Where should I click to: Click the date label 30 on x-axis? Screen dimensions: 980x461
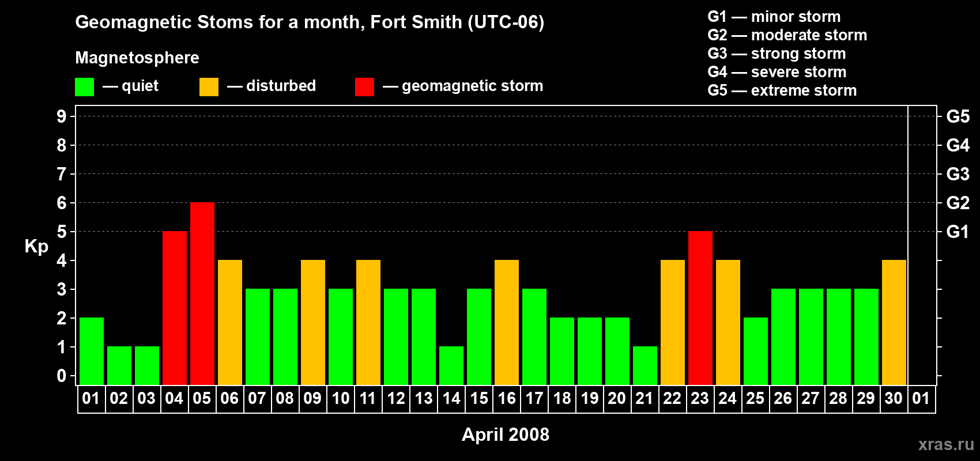point(894,399)
